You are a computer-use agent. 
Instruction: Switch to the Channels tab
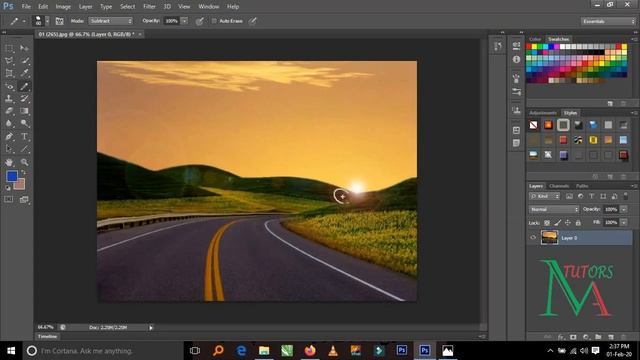(559, 186)
